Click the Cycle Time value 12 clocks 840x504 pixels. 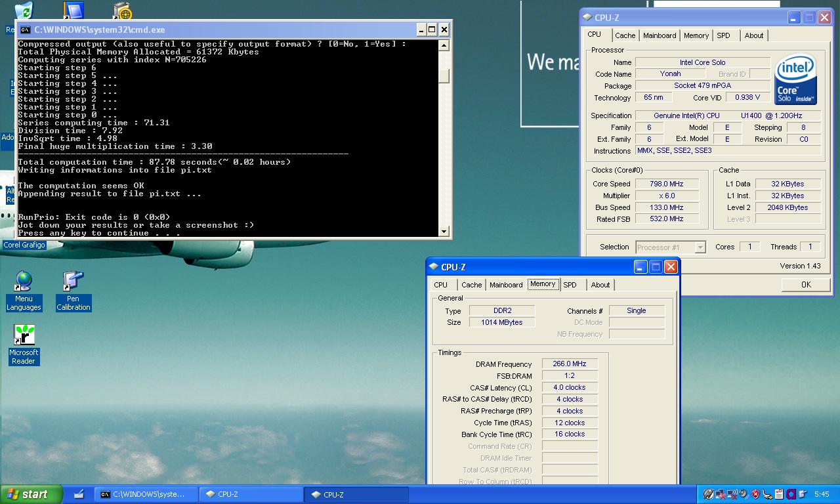(570, 423)
